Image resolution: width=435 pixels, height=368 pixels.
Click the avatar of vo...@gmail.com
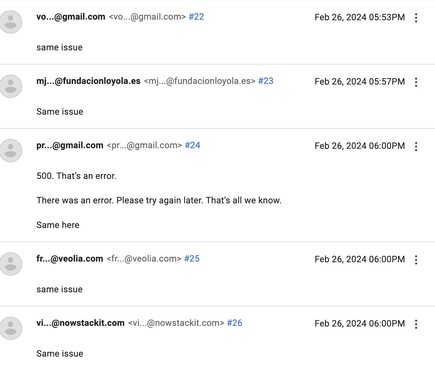(x=11, y=22)
